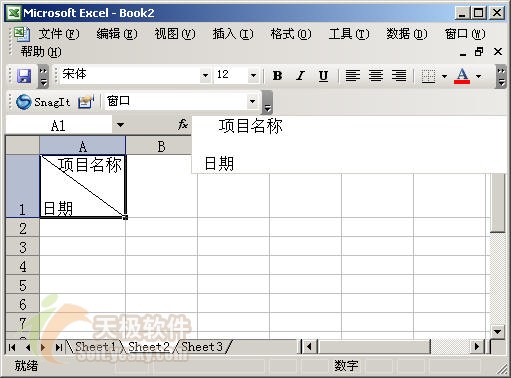Go to first sheet tab arrow
The image size is (511, 378).
pyautogui.click(x=12, y=347)
